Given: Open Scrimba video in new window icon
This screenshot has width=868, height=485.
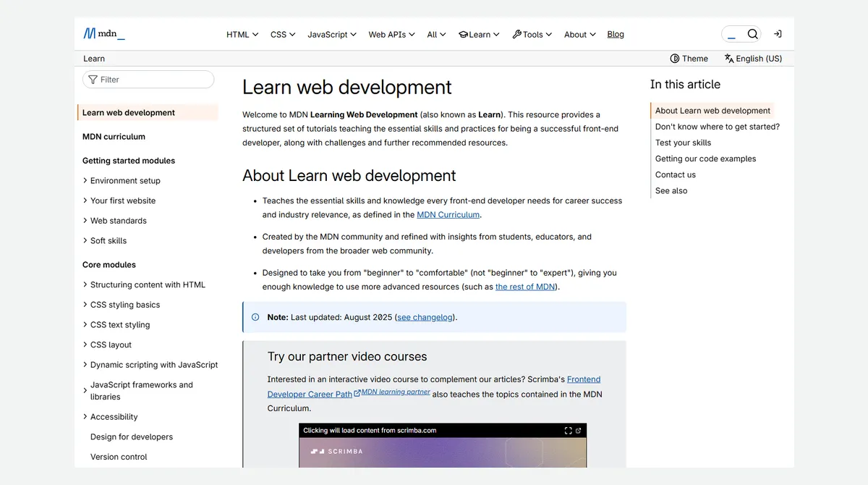Looking at the screenshot, I should [578, 430].
